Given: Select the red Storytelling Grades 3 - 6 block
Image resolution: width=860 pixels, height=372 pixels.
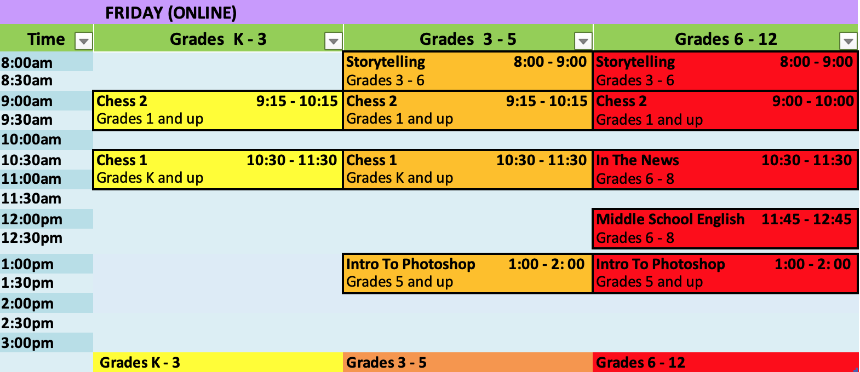Looking at the screenshot, I should pos(726,71).
